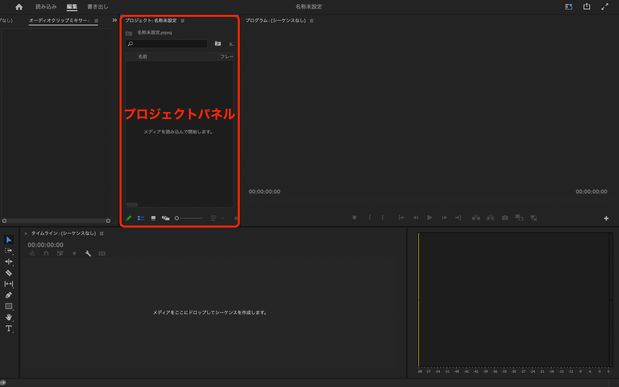Select the Pen tool
This screenshot has width=619, height=387.
(9, 295)
